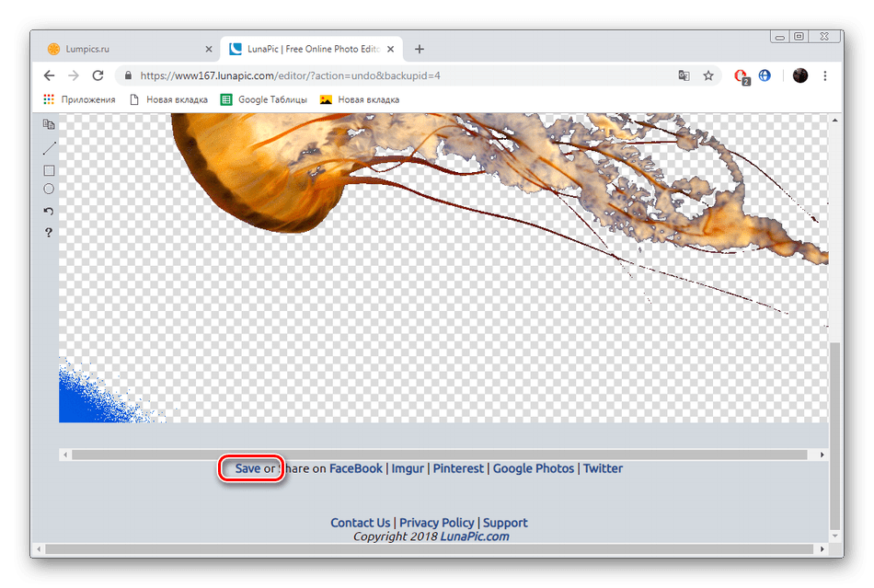874x588 pixels.
Task: Click page vertical scrollbar thumb
Action: point(834,435)
